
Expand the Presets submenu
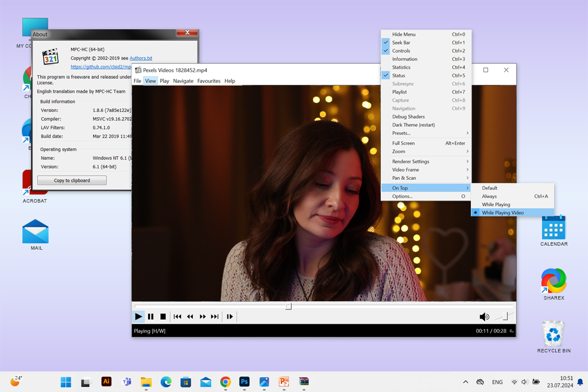click(426, 133)
